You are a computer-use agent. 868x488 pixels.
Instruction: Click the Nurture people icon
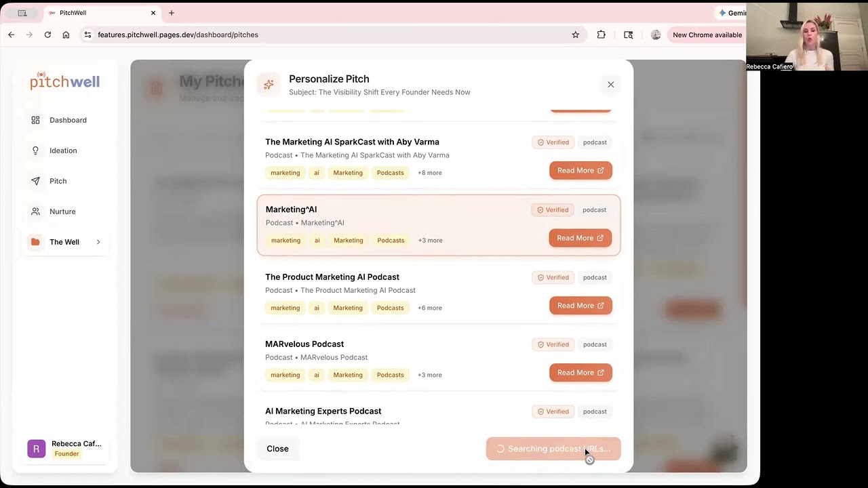(35, 211)
